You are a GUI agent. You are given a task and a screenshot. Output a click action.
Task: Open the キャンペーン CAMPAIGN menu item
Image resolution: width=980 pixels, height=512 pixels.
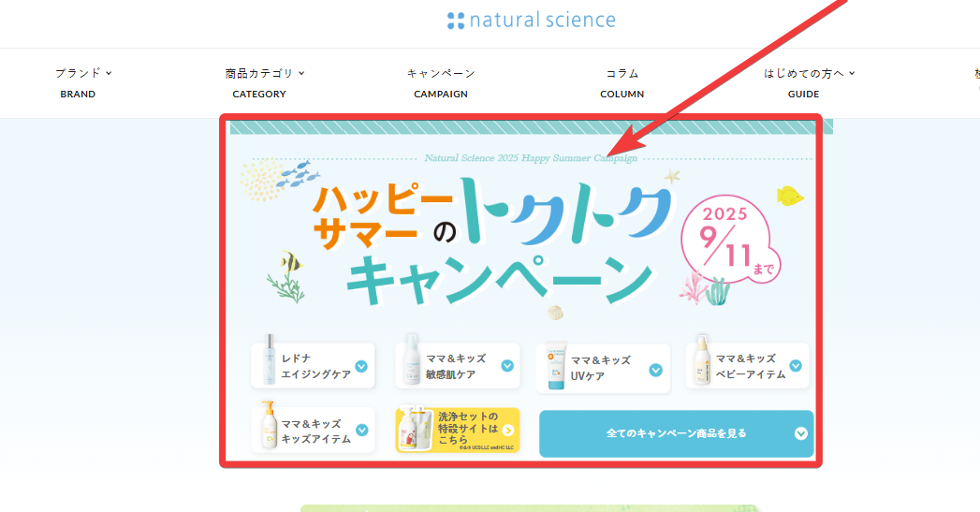(x=441, y=83)
